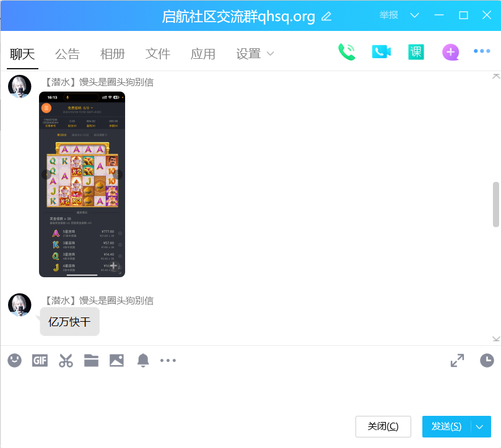Open the GIF sticker panel

pyautogui.click(x=40, y=361)
